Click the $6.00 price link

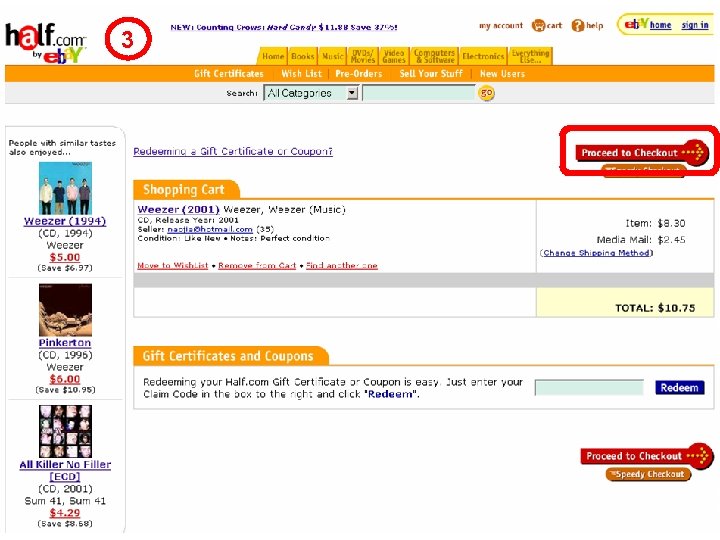point(65,379)
